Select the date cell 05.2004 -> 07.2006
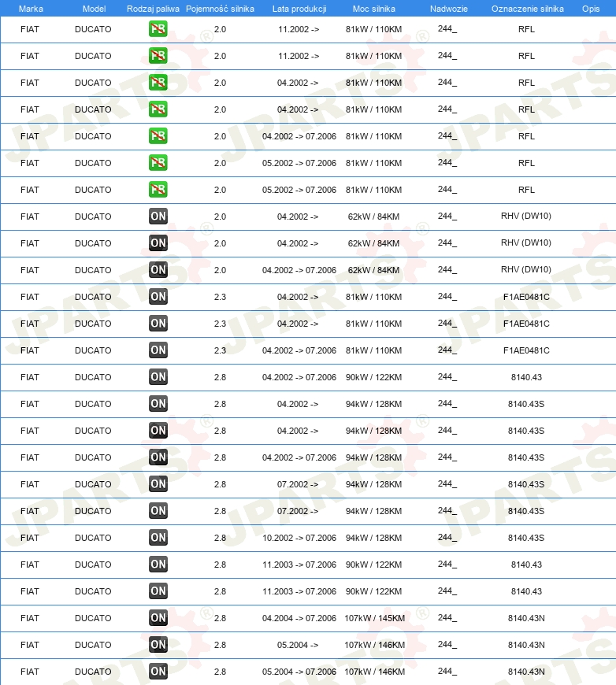616x685 pixels. (299, 672)
